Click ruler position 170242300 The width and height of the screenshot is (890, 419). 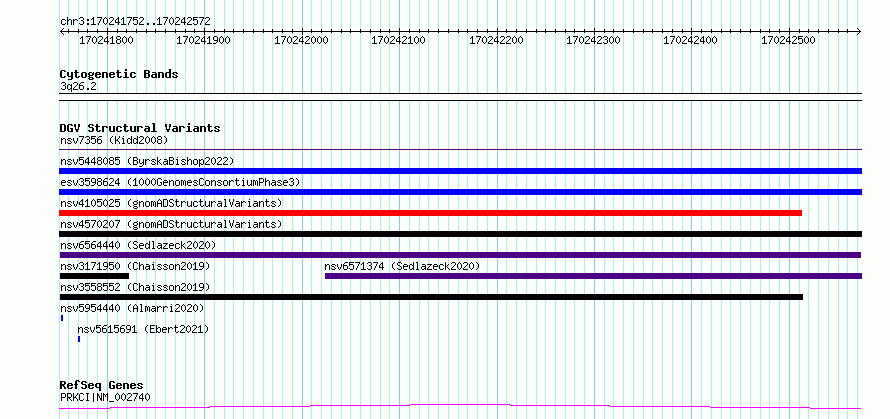click(593, 40)
